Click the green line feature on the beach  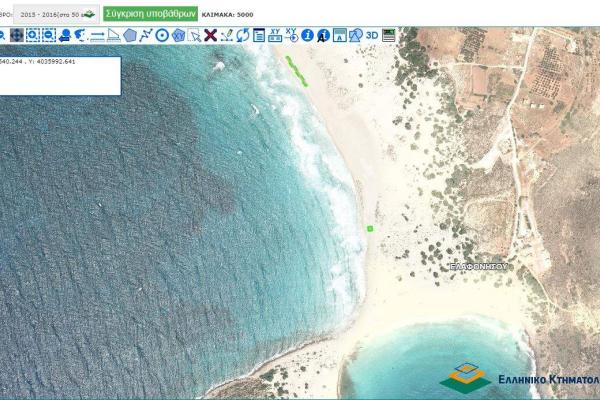tap(293, 70)
